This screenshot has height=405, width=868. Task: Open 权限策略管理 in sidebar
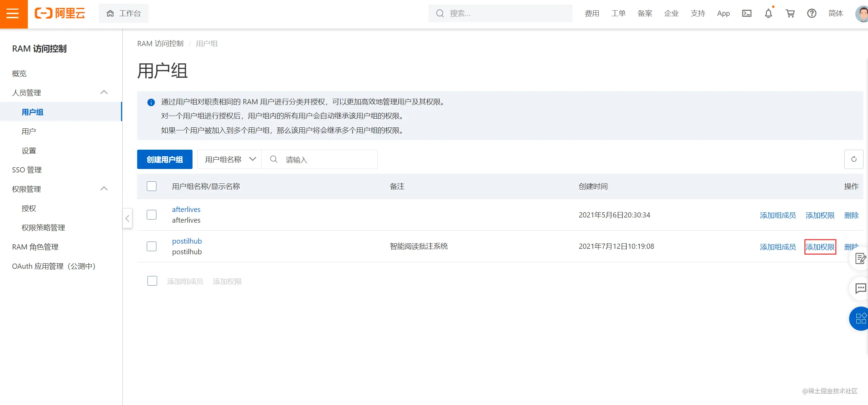coord(43,227)
